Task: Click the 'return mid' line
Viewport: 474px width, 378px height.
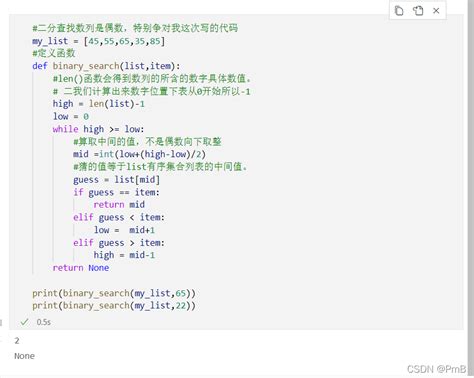Action: (119, 204)
